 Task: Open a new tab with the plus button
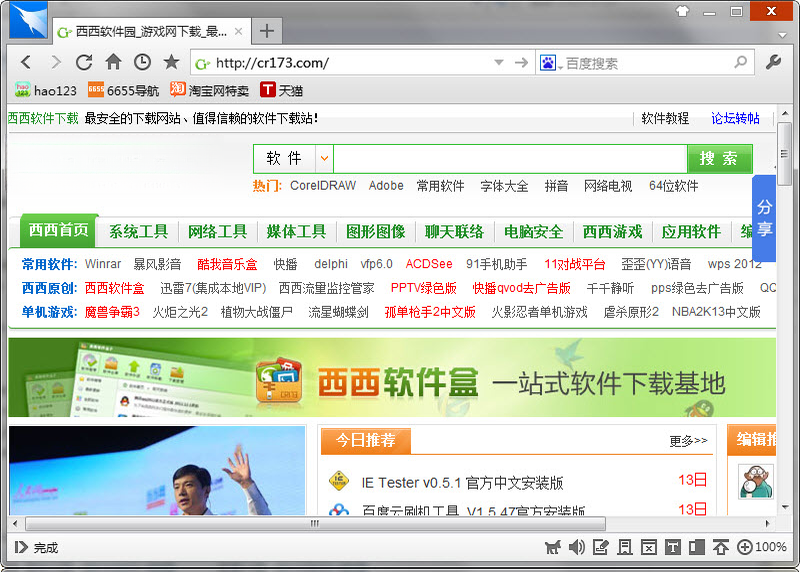click(266, 31)
